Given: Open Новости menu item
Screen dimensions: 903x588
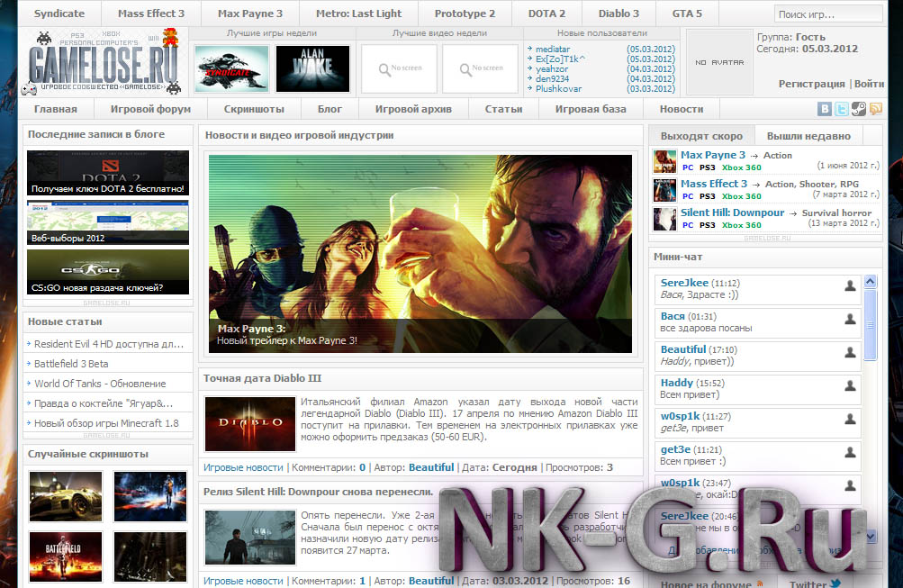Looking at the screenshot, I should (x=682, y=109).
